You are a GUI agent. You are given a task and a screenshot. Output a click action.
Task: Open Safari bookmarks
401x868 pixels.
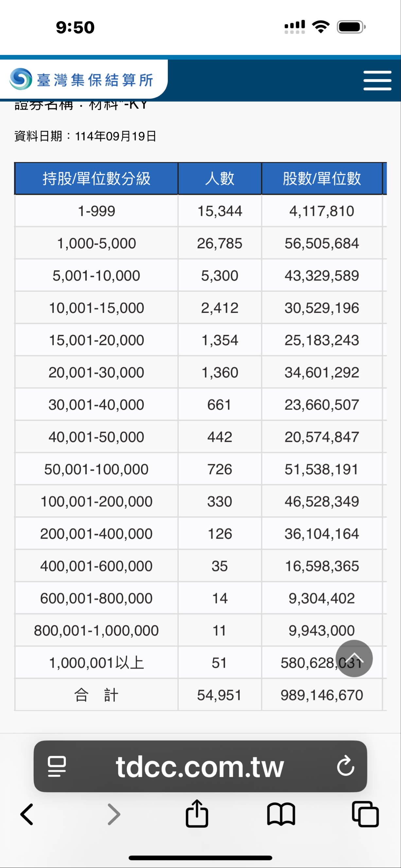coord(281,814)
